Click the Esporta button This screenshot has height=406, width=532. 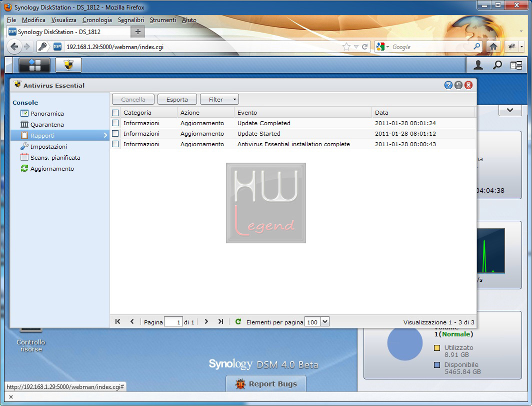[x=177, y=100]
